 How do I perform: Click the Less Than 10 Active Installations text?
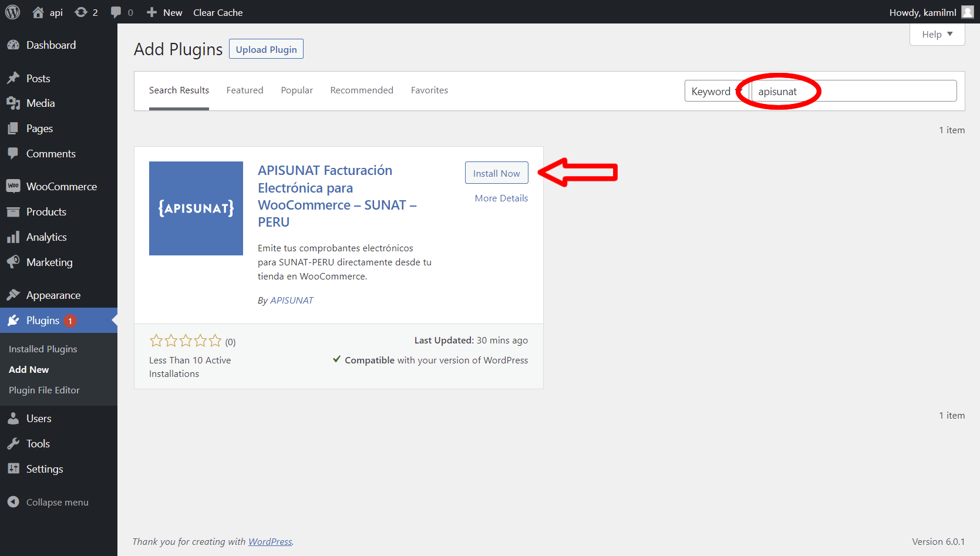(190, 367)
